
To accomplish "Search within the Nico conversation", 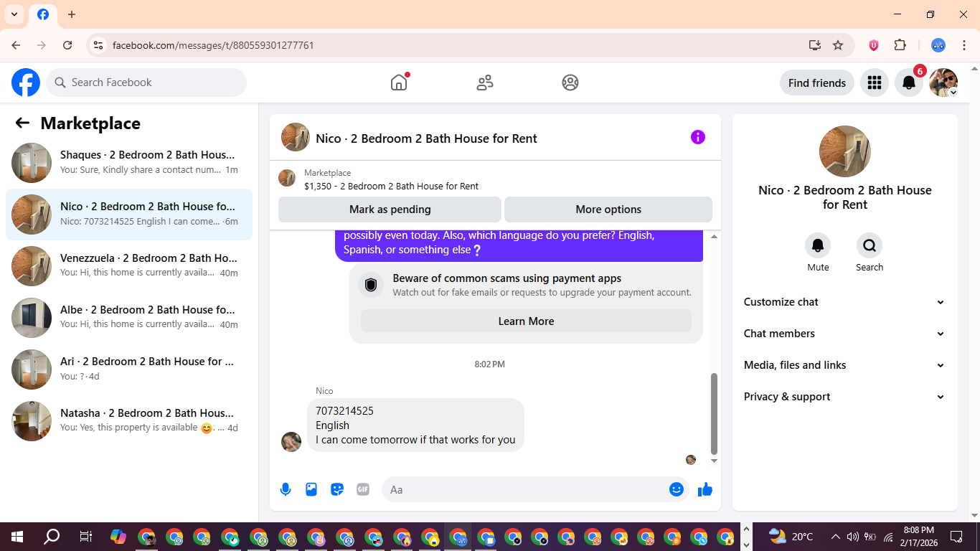I will [870, 245].
